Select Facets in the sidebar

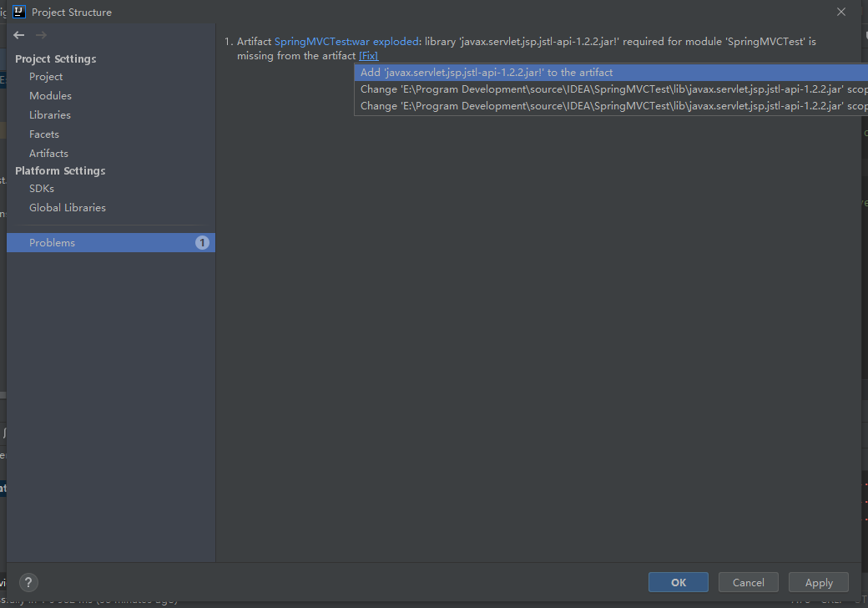coord(44,134)
